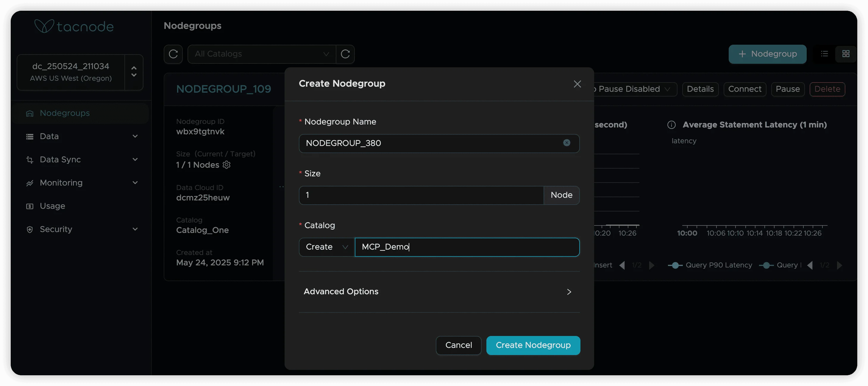
Task: Switch to list view layout icon
Action: [824, 54]
